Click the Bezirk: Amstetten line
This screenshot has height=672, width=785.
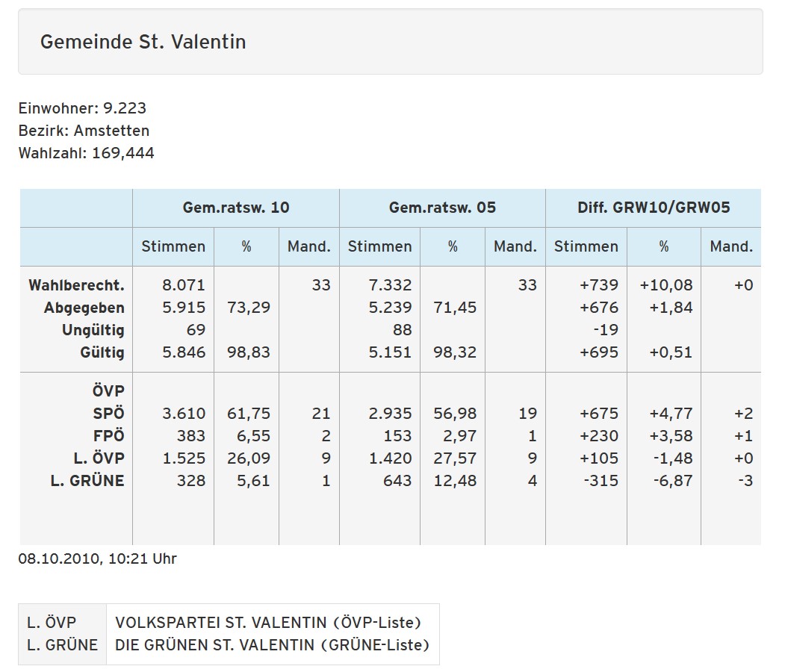[x=84, y=131]
